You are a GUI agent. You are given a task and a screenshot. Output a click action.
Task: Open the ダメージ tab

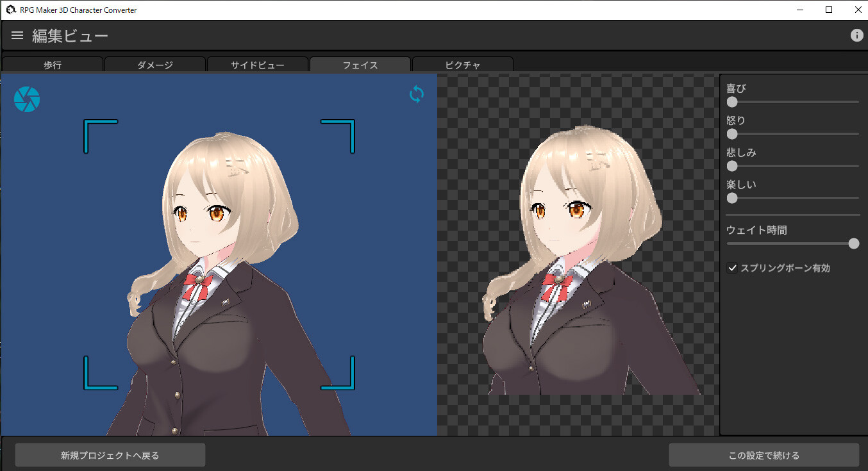pyautogui.click(x=155, y=64)
